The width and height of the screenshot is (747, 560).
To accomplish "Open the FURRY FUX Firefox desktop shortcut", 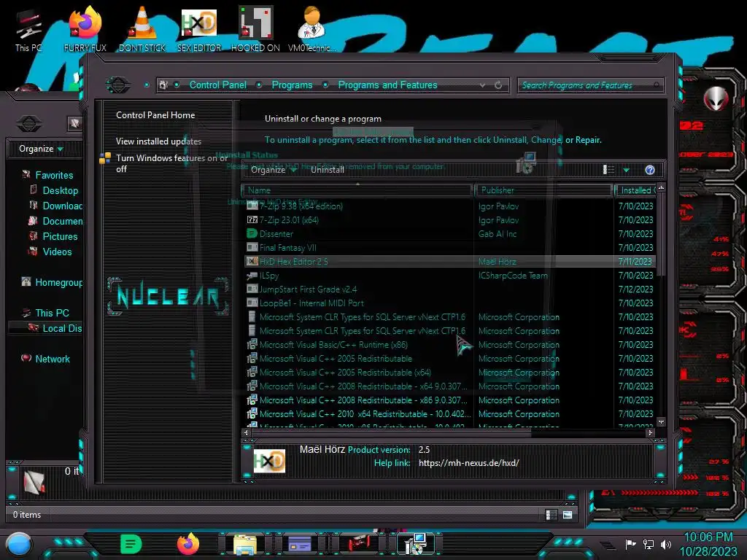I will point(85,29).
